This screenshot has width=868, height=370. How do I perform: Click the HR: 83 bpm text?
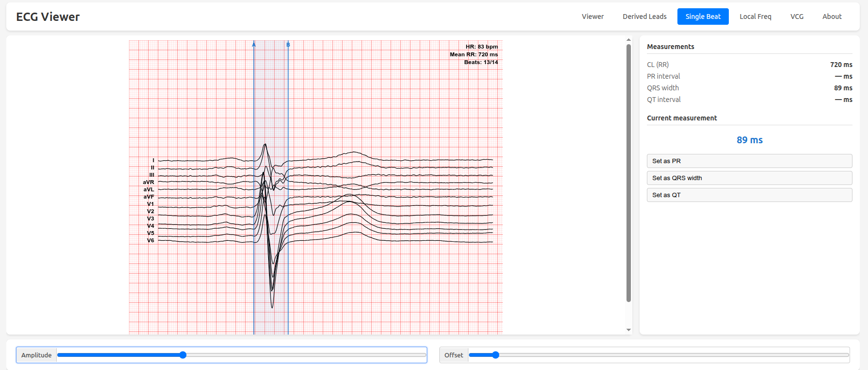coord(482,47)
